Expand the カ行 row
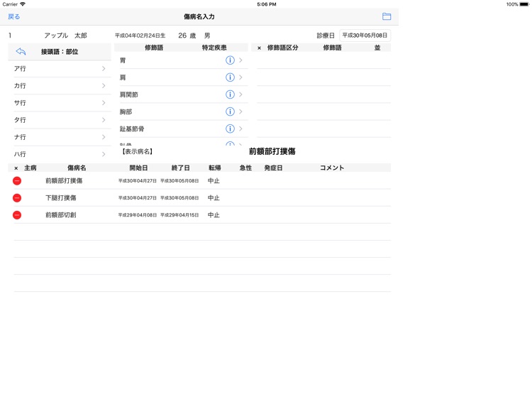The image size is (532, 399). pyautogui.click(x=60, y=86)
